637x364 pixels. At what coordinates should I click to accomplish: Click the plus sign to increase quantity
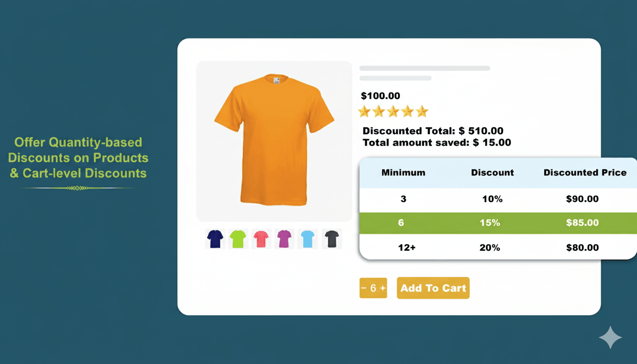tap(382, 288)
